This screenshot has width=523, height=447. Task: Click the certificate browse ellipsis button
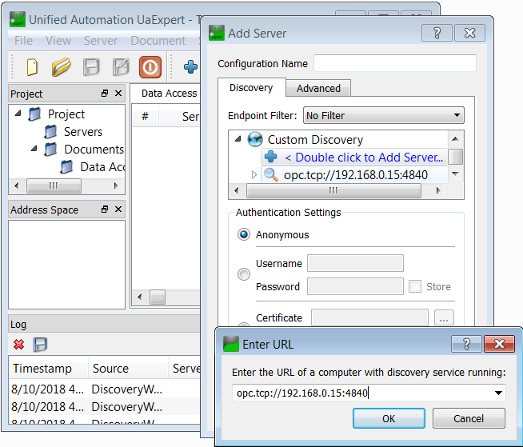click(x=444, y=318)
